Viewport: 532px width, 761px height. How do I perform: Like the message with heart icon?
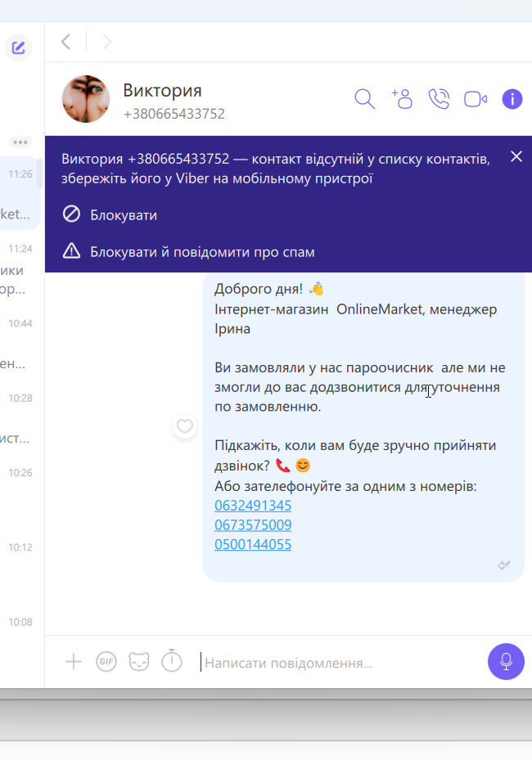(x=184, y=426)
